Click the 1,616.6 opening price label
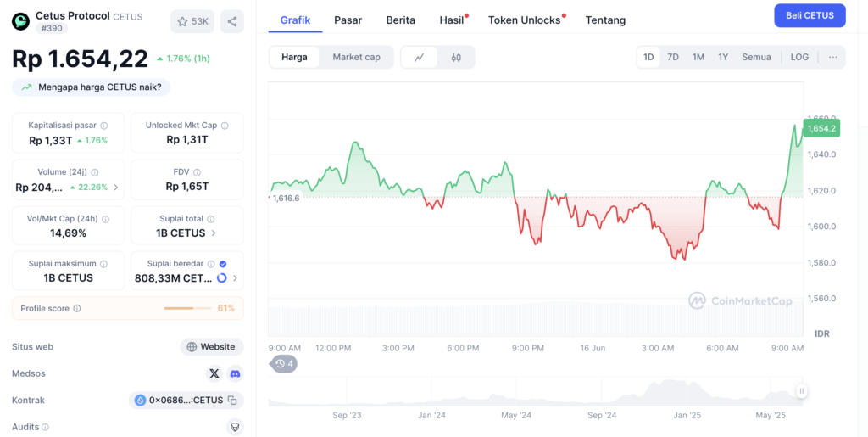This screenshot has width=868, height=437. click(x=286, y=198)
